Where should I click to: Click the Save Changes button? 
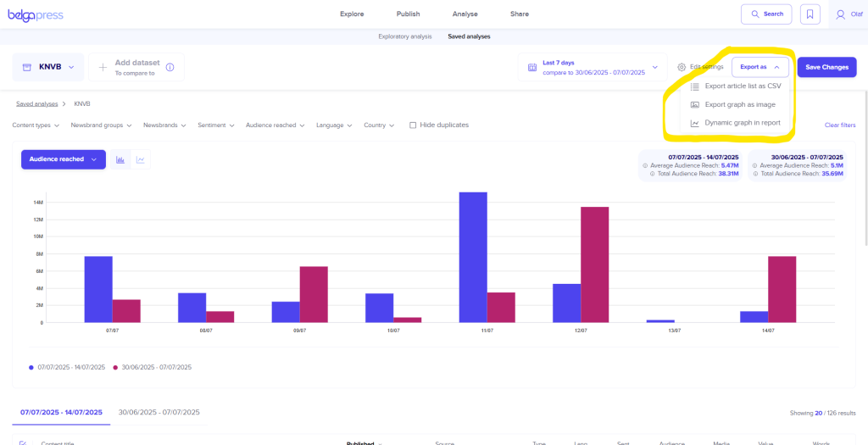826,67
